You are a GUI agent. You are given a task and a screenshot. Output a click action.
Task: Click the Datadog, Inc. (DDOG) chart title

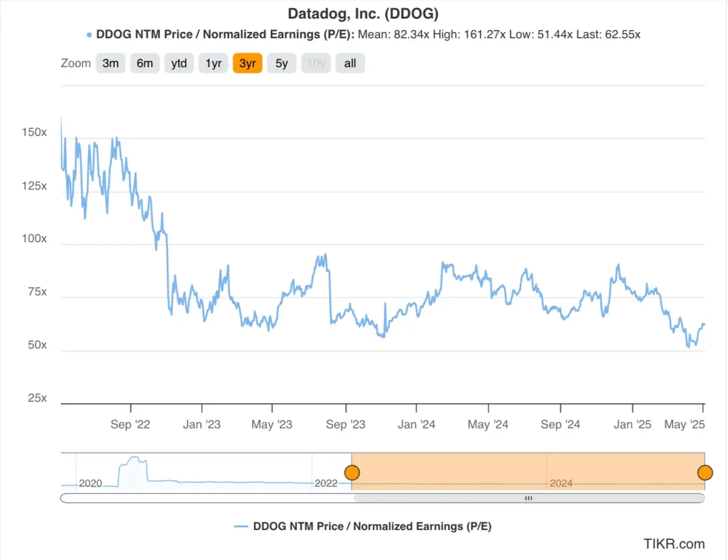(363, 13)
